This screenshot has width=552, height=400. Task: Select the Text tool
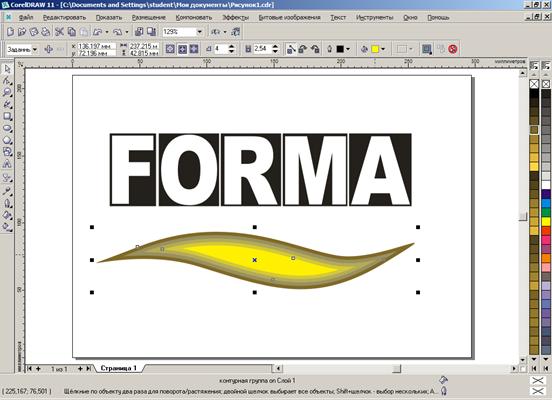7,164
